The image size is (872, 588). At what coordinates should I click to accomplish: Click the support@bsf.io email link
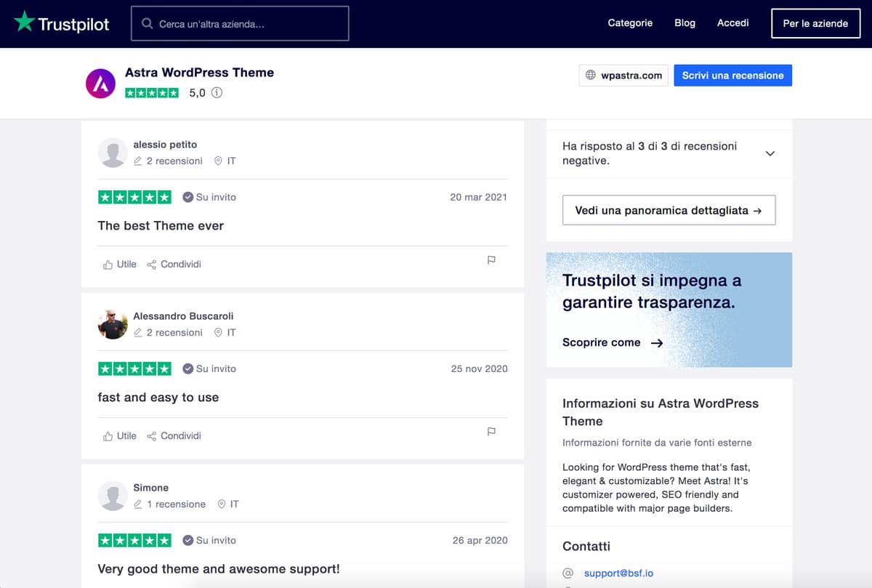click(x=618, y=573)
